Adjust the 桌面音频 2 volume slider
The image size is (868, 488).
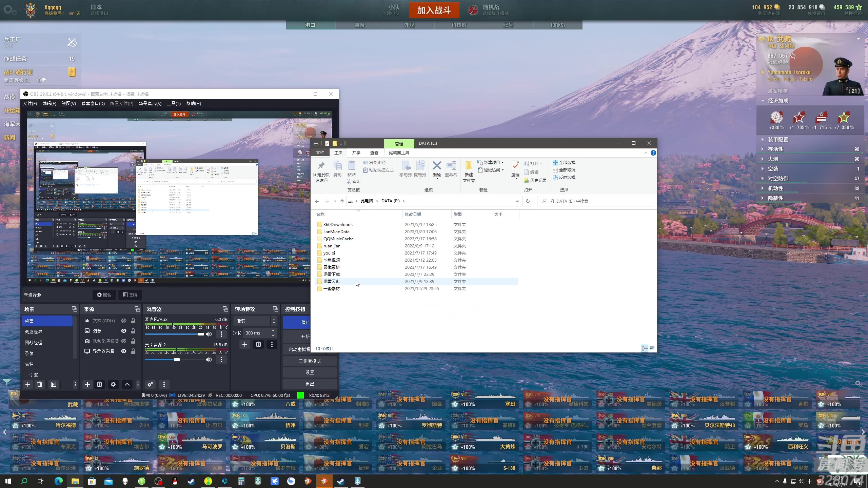click(x=177, y=360)
